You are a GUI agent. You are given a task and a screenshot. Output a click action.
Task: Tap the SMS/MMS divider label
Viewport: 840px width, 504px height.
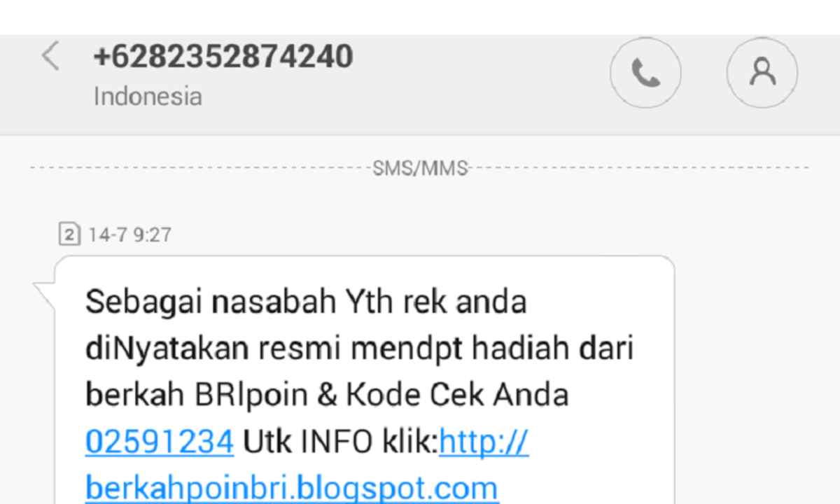(x=420, y=168)
